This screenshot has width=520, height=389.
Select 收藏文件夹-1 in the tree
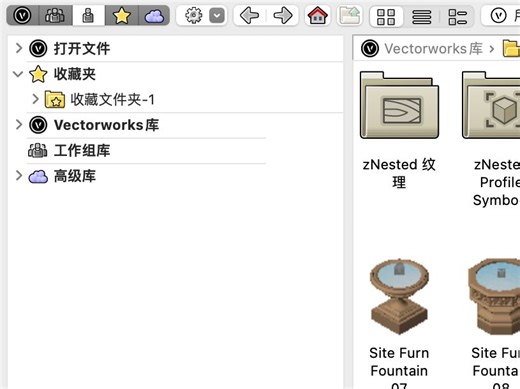[113, 99]
